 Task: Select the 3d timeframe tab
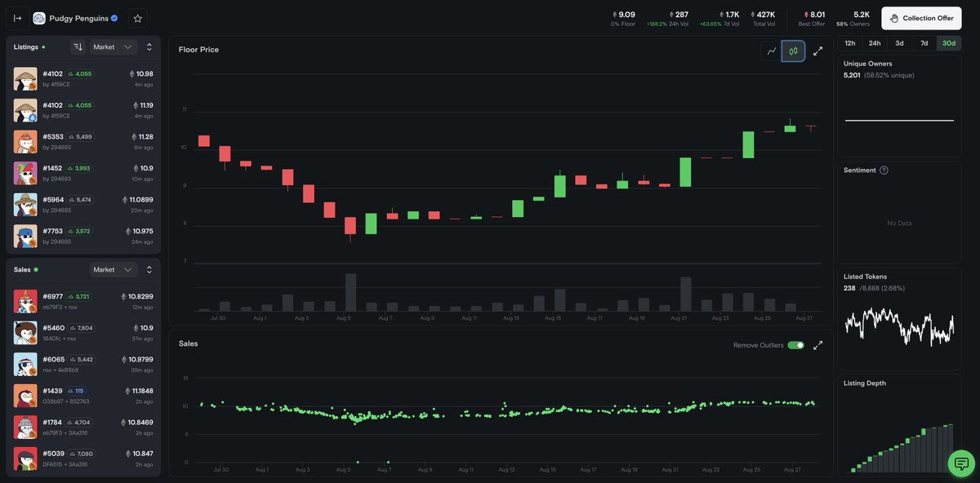coord(899,43)
